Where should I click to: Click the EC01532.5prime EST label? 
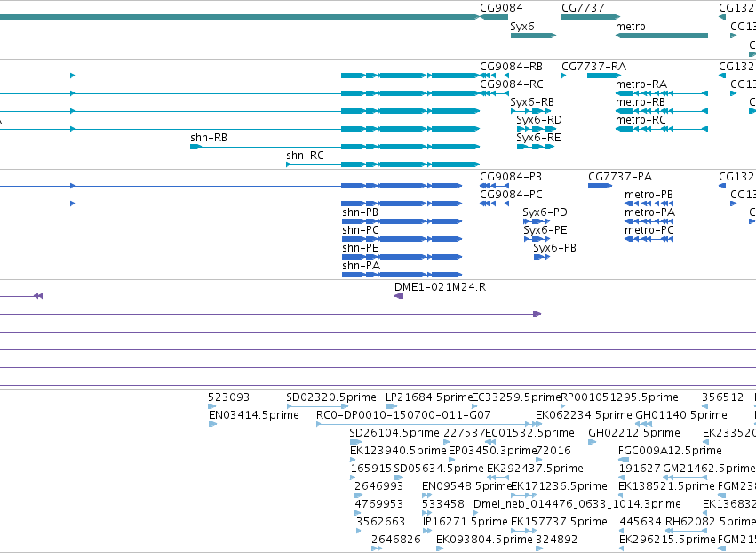529,433
